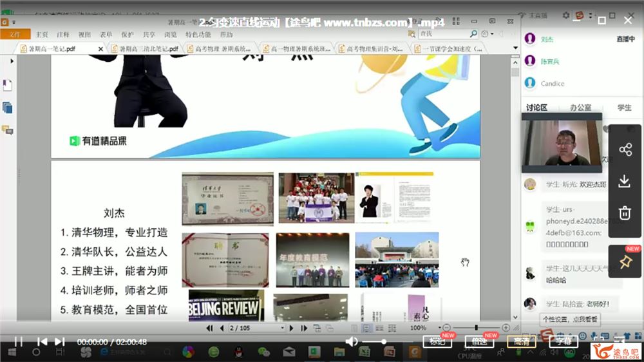Open the 特色功能 features ribbon tab
The height and width of the screenshot is (362, 644).
[x=198, y=35]
